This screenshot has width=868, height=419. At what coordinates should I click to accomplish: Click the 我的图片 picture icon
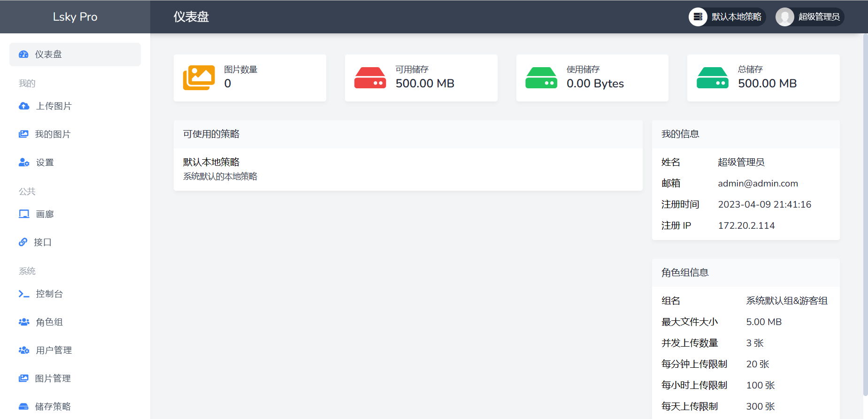point(23,134)
